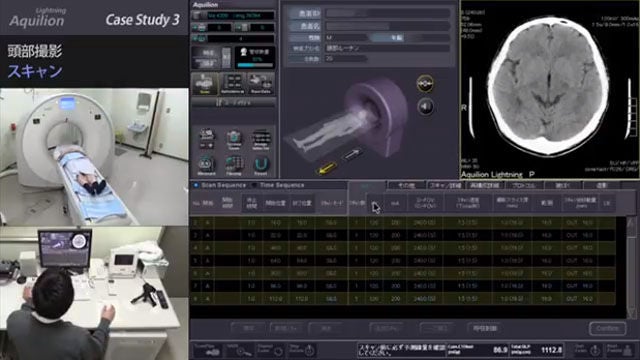This screenshot has height=360, width=640.
Task: Click the 呼吸制御 button
Action: [x=484, y=328]
